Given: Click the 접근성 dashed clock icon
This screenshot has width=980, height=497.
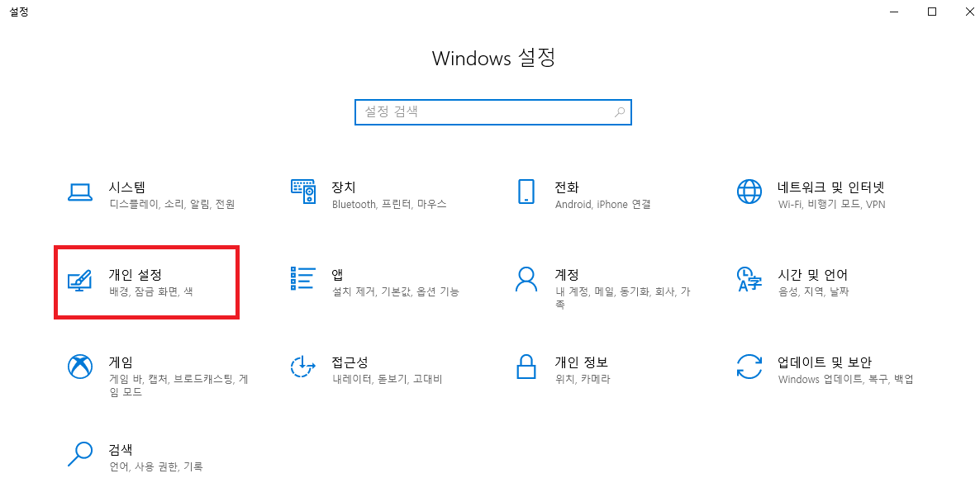Looking at the screenshot, I should coord(304,367).
